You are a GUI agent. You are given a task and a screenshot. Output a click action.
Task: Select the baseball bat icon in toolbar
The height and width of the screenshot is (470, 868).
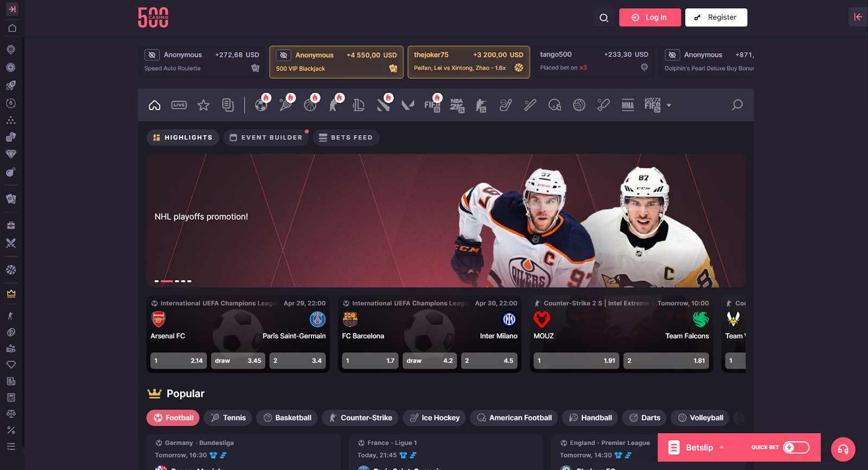click(530, 105)
